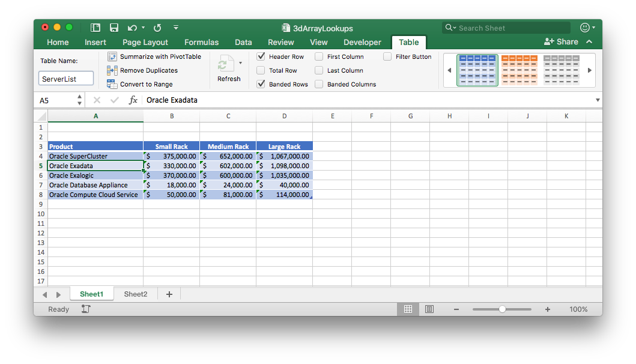
Task: Select the Oracle SuperCluster cell
Action: (95, 156)
